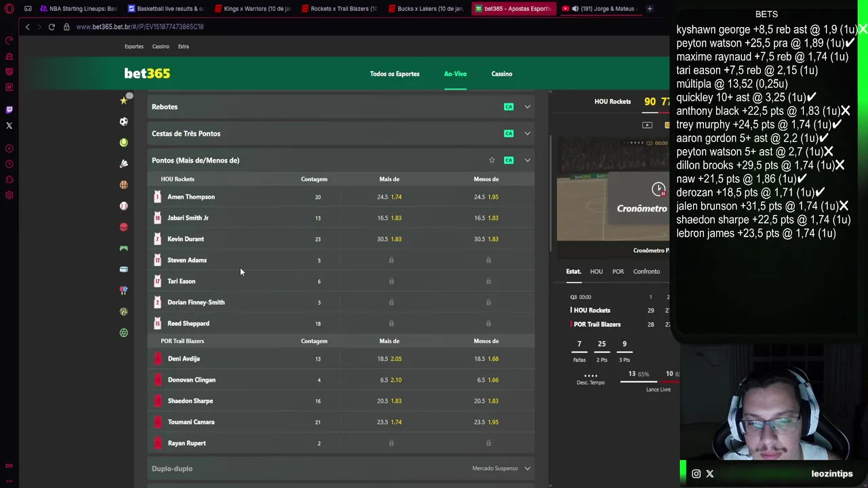The width and height of the screenshot is (868, 488).
Task: Open the Confronto tab
Action: (x=646, y=271)
